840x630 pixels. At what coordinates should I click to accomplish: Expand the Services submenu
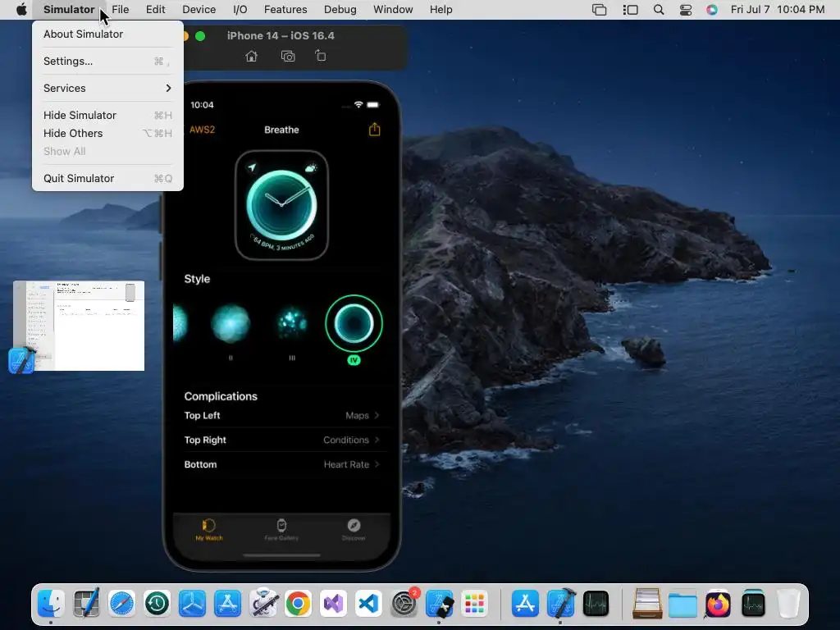(107, 88)
